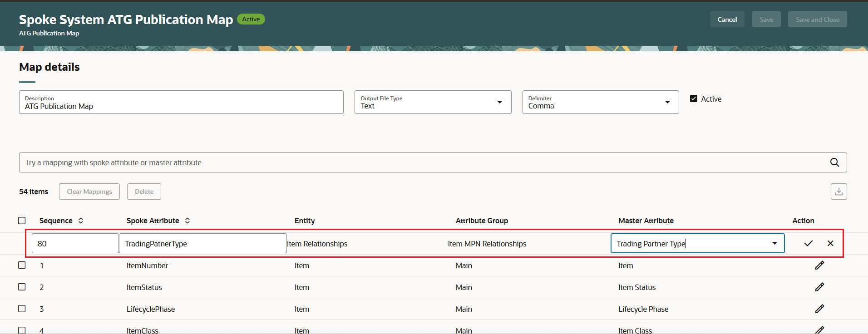
Task: Edit the ItemNumber mapping with pencil icon
Action: point(819,265)
